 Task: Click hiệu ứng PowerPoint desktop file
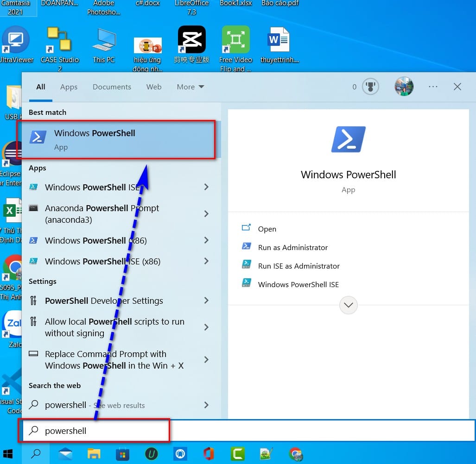[x=147, y=53]
